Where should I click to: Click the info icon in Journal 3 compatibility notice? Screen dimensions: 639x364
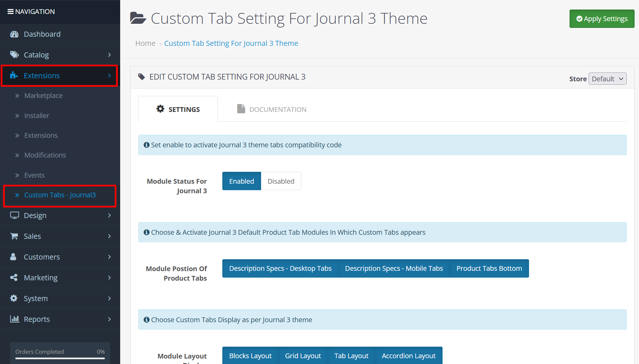point(147,145)
